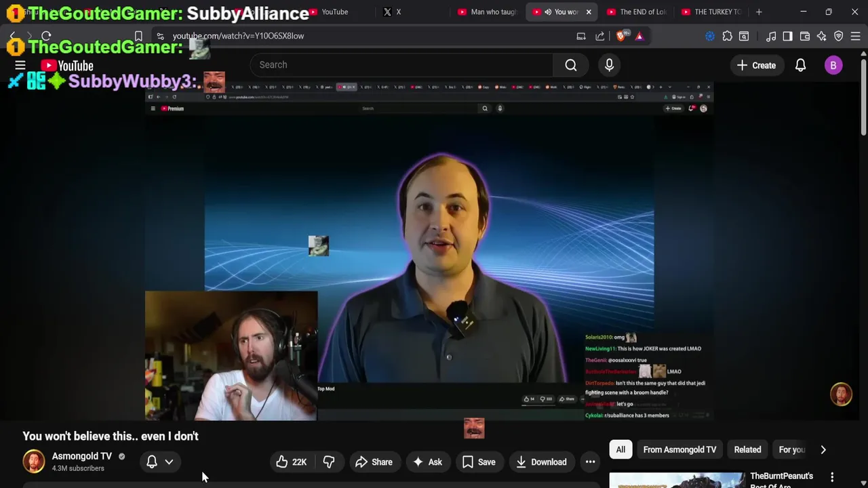Expand notification options chevron beside bell
The width and height of the screenshot is (868, 488).
coord(169,462)
